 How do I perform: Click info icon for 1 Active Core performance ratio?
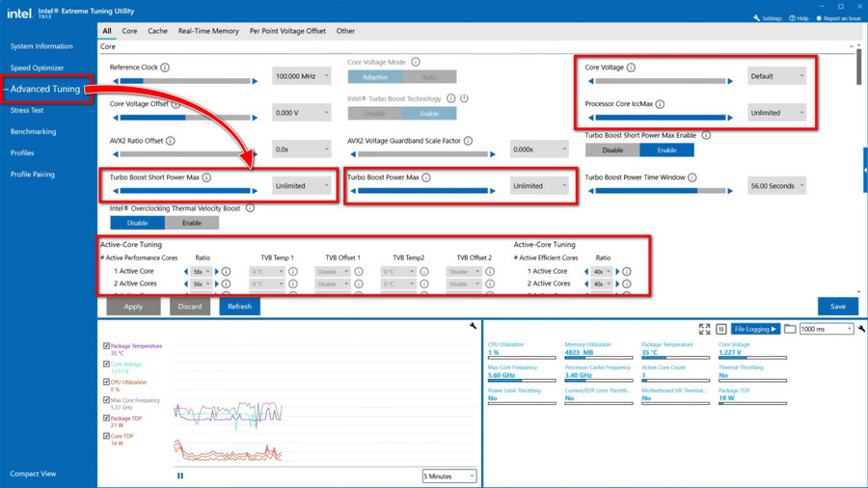(x=226, y=272)
